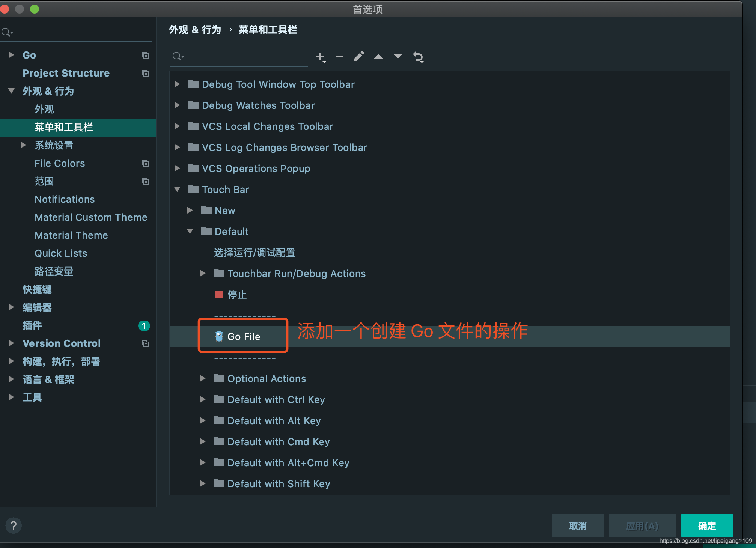Select Default with Alt Key row
756x548 pixels.
click(450, 420)
